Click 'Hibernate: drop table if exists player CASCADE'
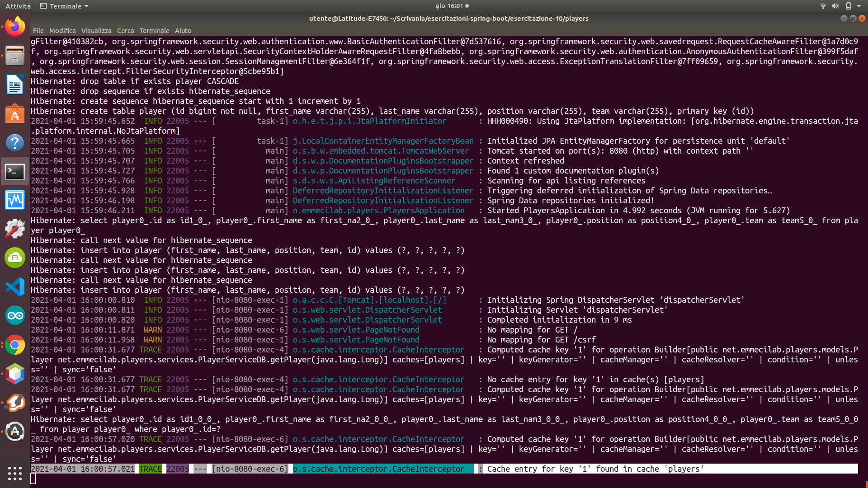Screen dimensions: 868x488 click(x=135, y=81)
